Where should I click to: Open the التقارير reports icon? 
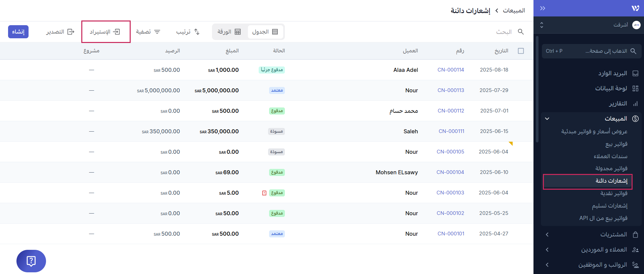pyautogui.click(x=635, y=103)
